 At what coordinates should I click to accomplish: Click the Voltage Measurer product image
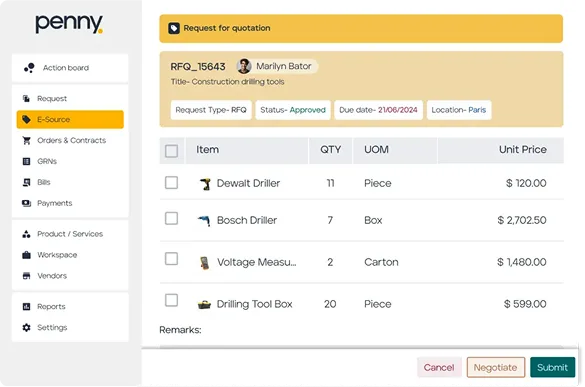click(204, 263)
